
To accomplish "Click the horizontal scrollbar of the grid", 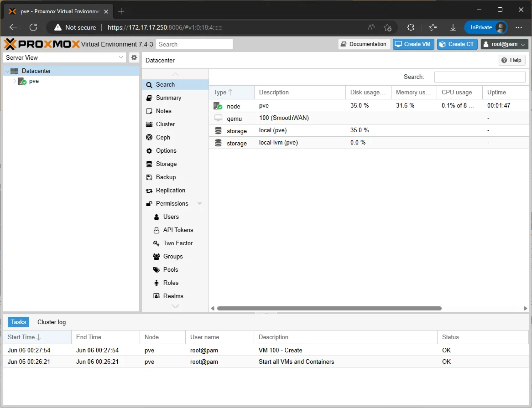I will point(329,308).
